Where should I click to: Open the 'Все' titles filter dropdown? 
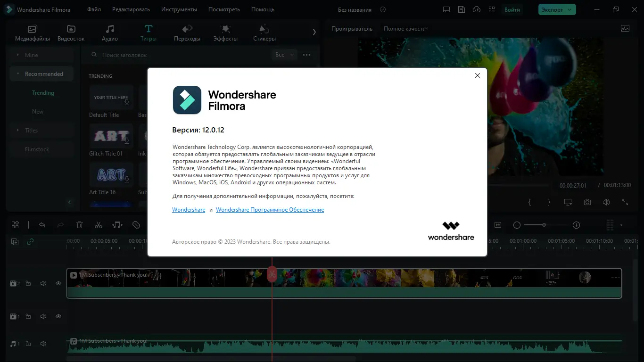[x=284, y=55]
